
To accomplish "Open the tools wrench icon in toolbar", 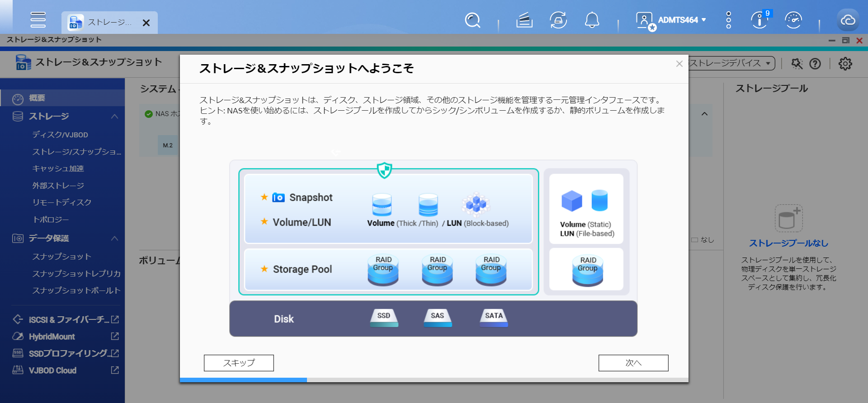I will click(797, 64).
